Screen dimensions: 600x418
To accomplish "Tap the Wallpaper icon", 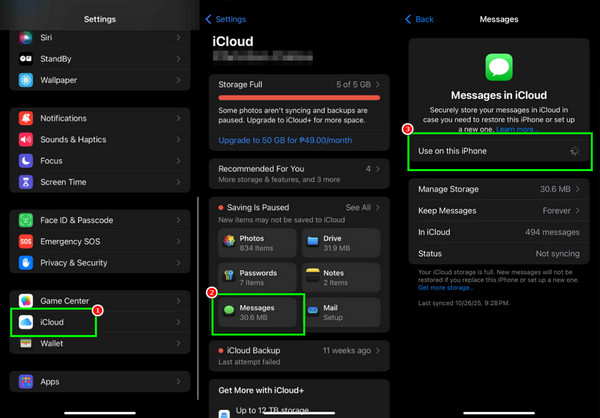I will [26, 80].
